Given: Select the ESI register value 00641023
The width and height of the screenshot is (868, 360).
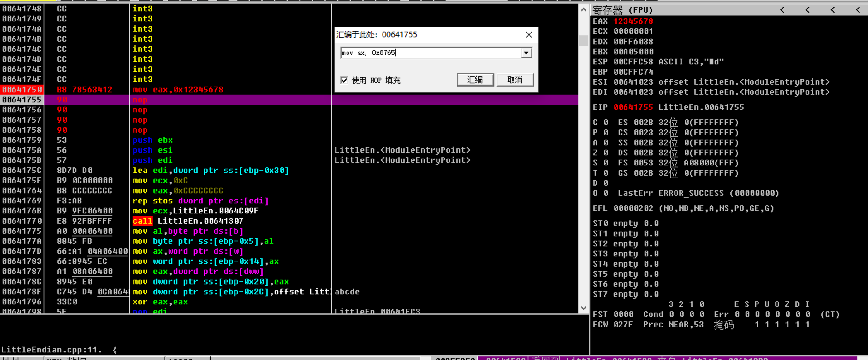Looking at the screenshot, I should (x=633, y=82).
